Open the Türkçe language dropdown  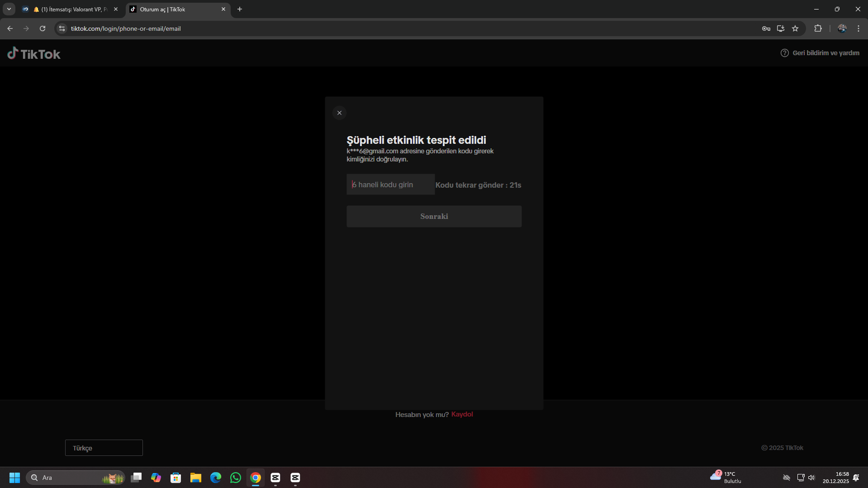coord(104,448)
